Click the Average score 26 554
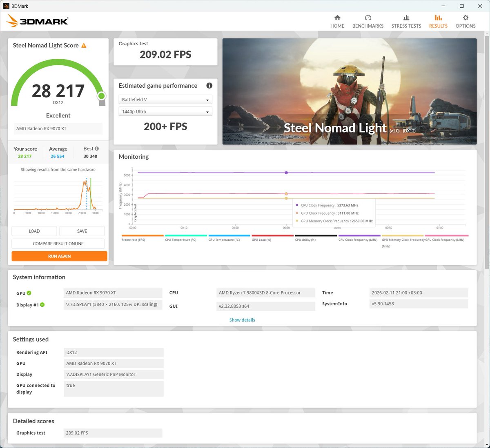 click(x=58, y=156)
